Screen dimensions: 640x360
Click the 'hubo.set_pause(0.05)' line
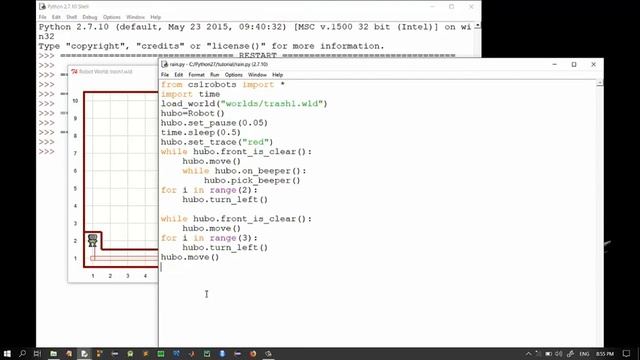pos(214,123)
